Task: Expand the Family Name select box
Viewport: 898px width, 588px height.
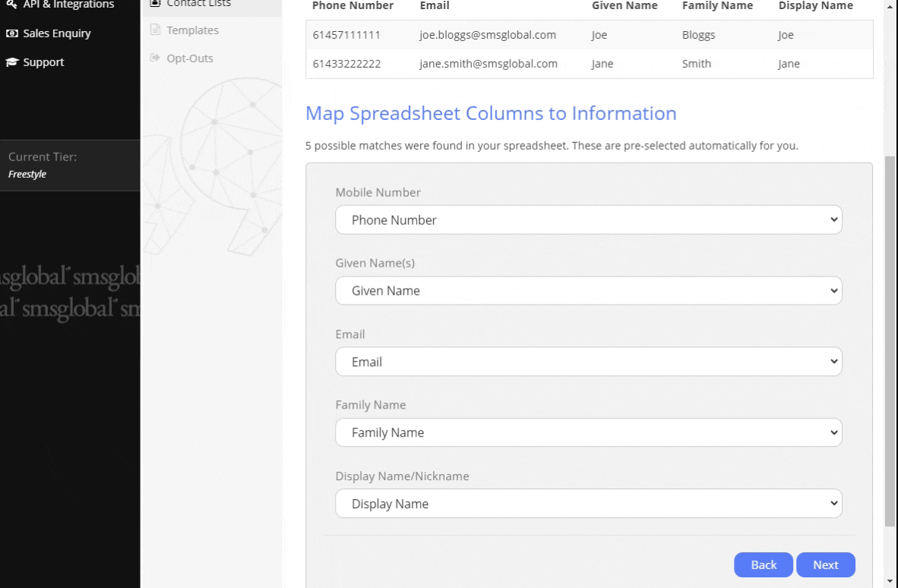Action: click(x=588, y=433)
